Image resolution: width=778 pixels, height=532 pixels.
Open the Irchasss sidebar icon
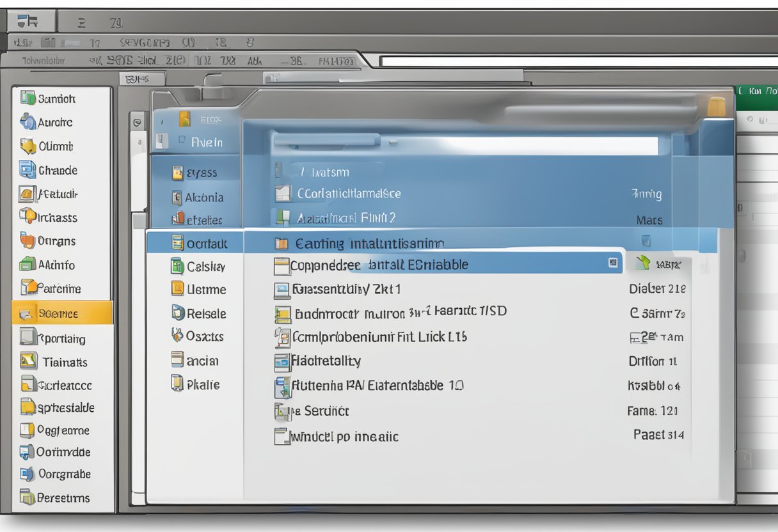click(x=28, y=217)
